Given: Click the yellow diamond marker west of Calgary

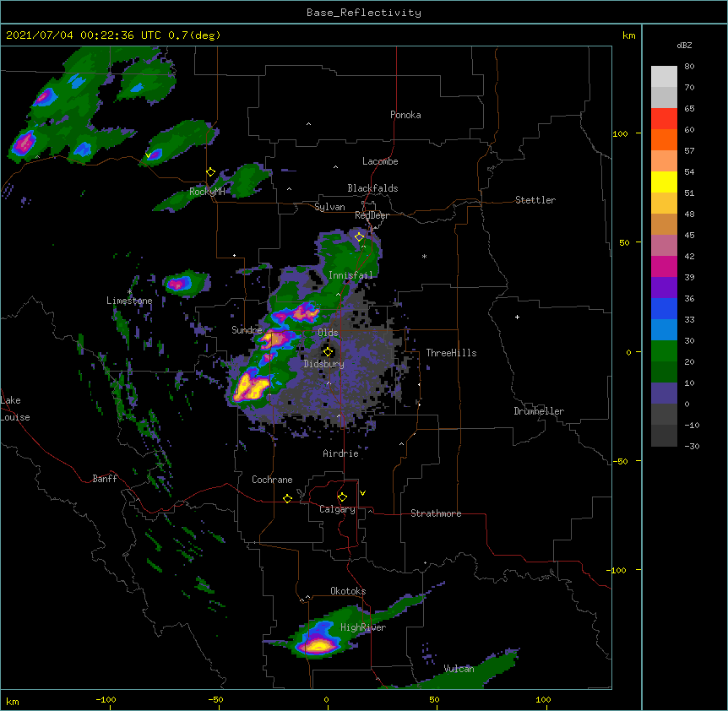Looking at the screenshot, I should click(x=287, y=498).
